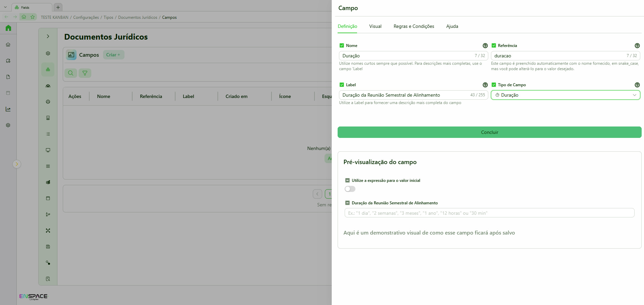644x305 pixels.
Task: Open the Tipos breadcrumb
Action: click(108, 17)
